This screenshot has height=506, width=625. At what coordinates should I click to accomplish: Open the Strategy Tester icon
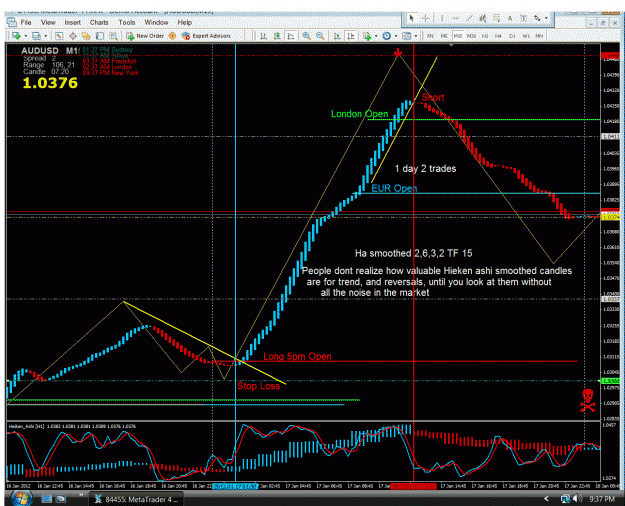[113, 36]
